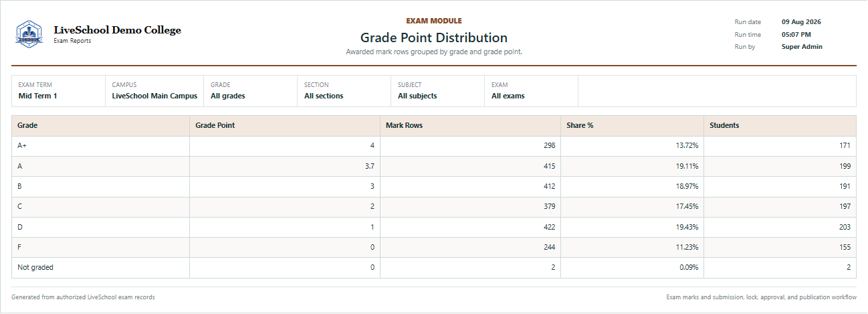
Task: Click the Exam Reports subtitle
Action: (72, 41)
